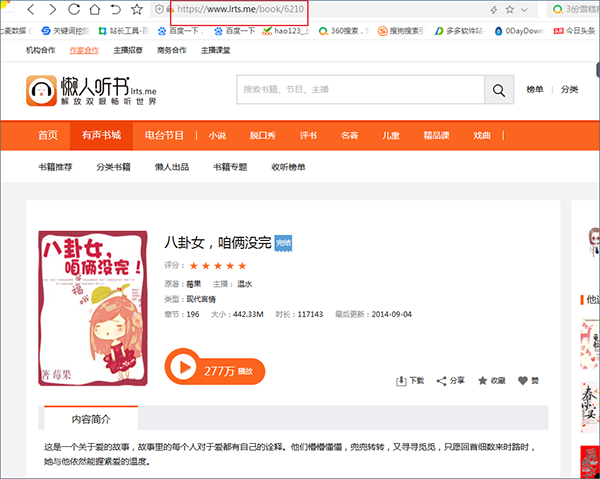
Task: Open the 书籍推荐 sub-menu item
Action: click(x=55, y=167)
